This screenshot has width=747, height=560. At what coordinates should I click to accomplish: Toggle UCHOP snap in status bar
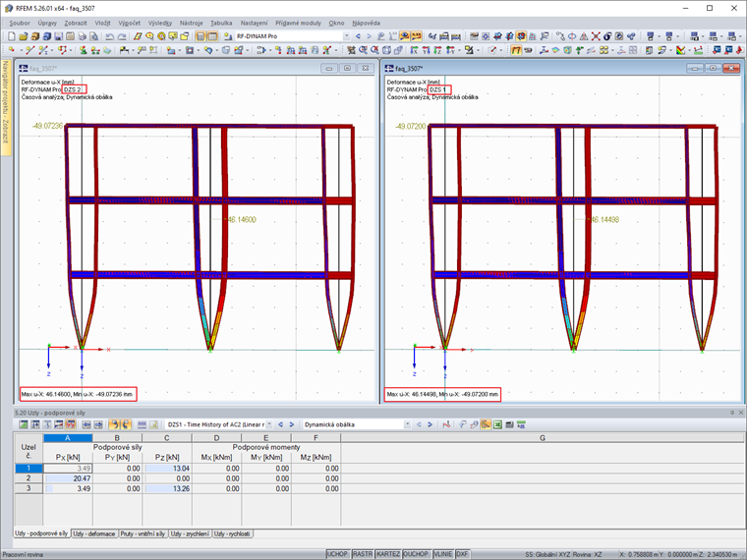[337, 554]
